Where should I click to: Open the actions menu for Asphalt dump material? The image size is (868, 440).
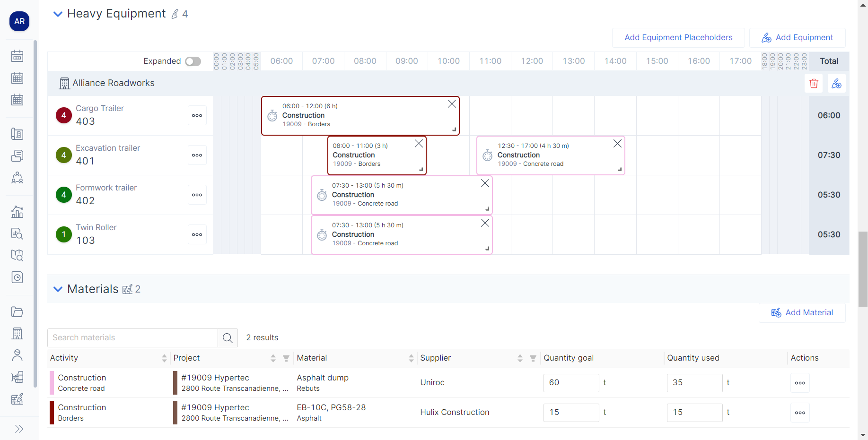pos(800,383)
